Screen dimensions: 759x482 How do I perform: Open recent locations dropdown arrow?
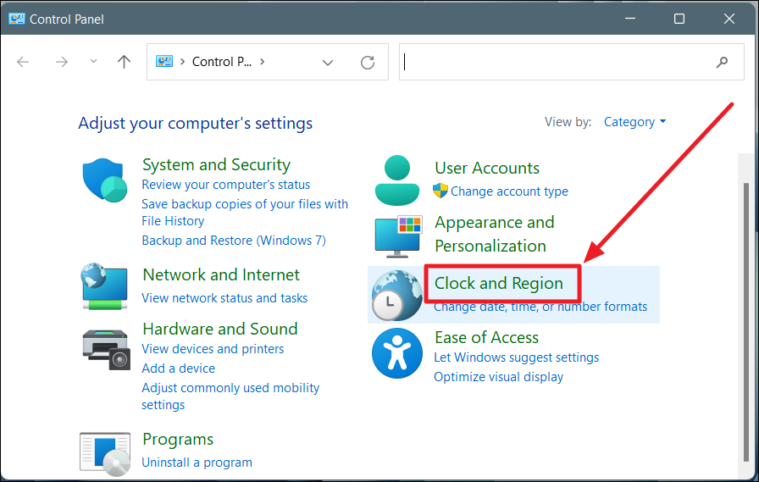pyautogui.click(x=93, y=61)
